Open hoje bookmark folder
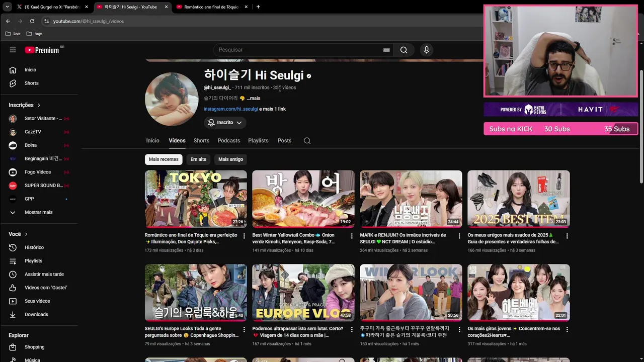 tap(34, 34)
